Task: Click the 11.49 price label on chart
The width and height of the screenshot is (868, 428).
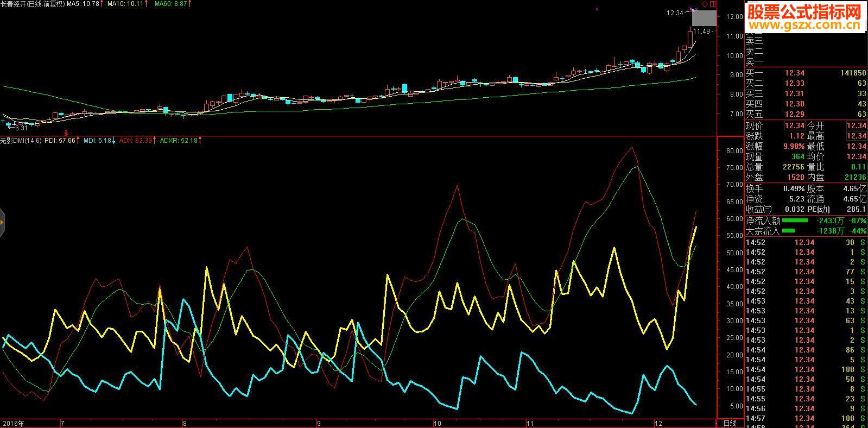Action: coord(702,32)
